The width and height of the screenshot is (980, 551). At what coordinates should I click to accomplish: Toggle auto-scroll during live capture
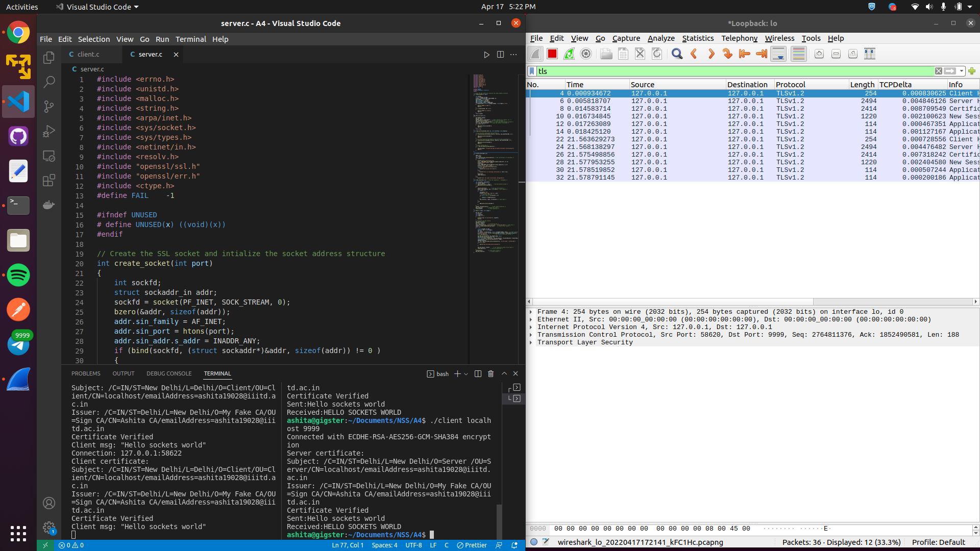click(778, 54)
